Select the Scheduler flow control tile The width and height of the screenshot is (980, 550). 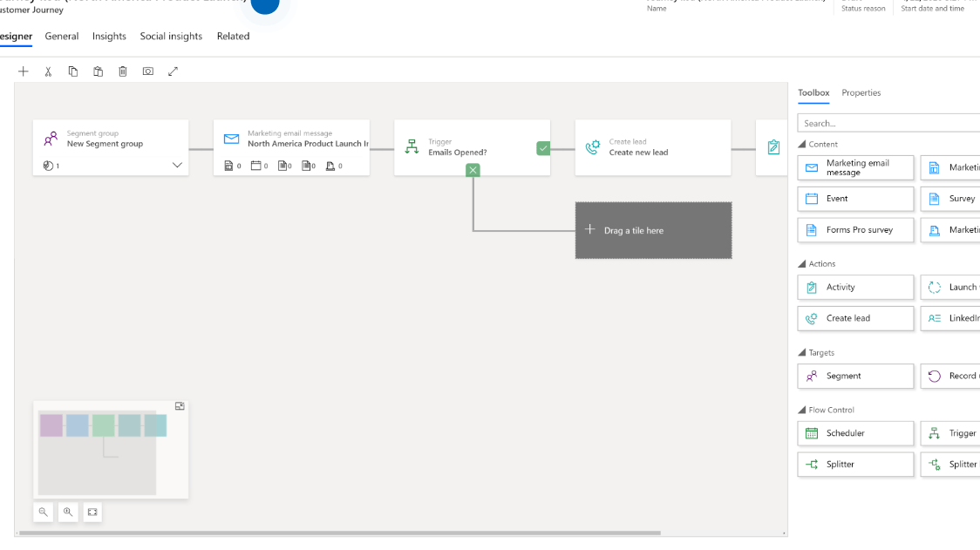pos(855,433)
